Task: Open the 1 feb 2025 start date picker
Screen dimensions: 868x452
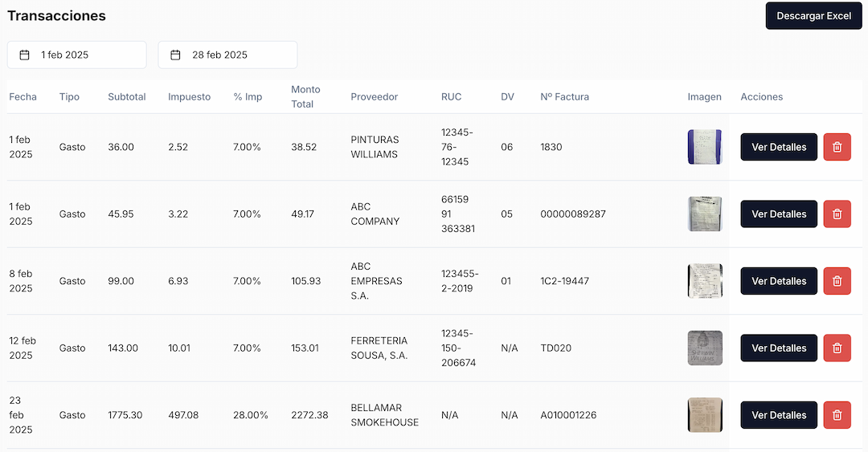Action: 77,55
